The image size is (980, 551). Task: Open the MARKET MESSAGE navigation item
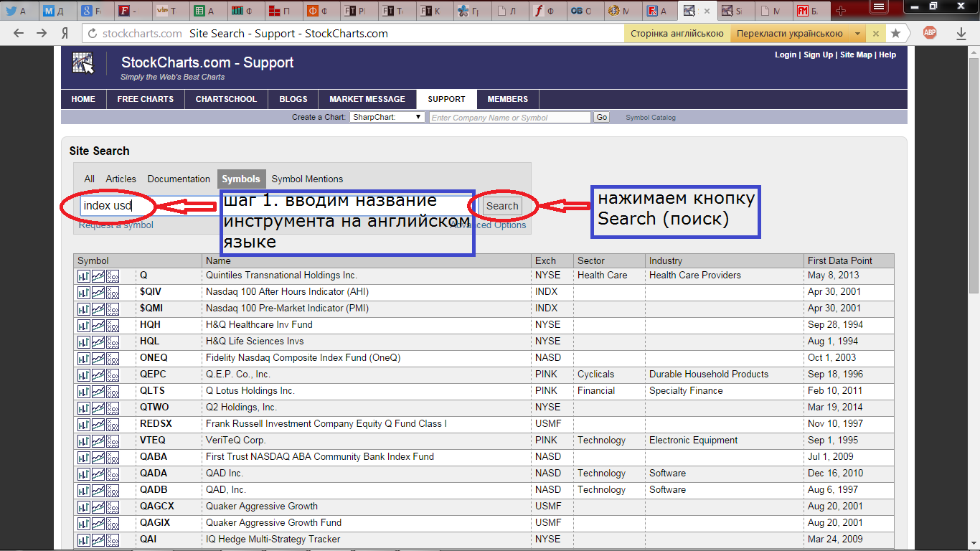coord(367,99)
